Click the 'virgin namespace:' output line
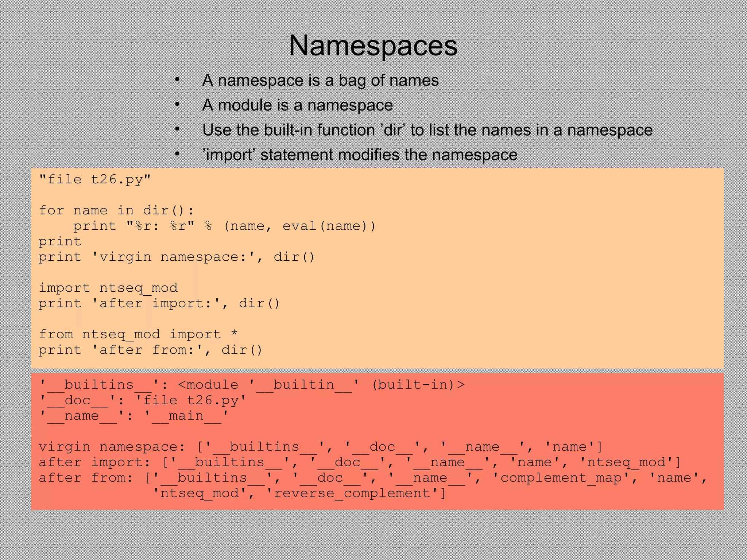Screen dimensions: 747x560 (321, 447)
